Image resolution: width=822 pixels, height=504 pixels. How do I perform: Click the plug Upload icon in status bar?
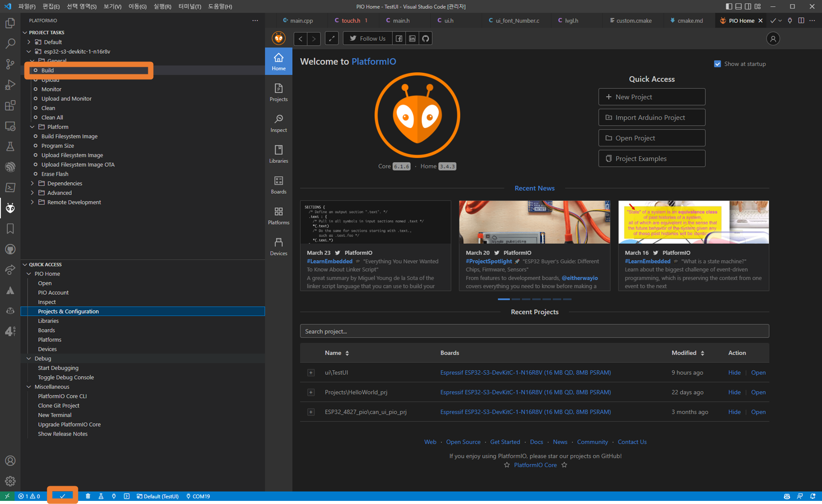(x=114, y=496)
